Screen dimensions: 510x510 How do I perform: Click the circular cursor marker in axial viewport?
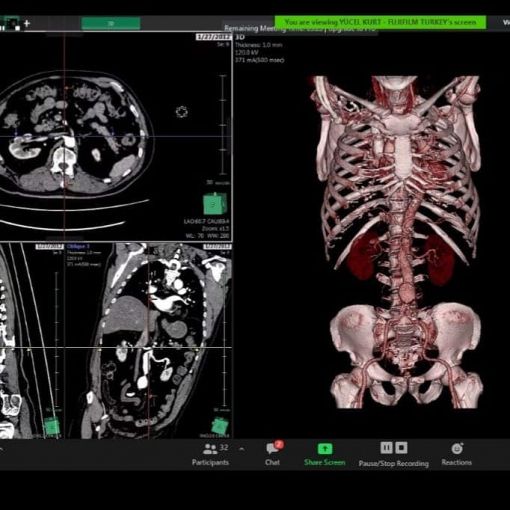coord(182,112)
